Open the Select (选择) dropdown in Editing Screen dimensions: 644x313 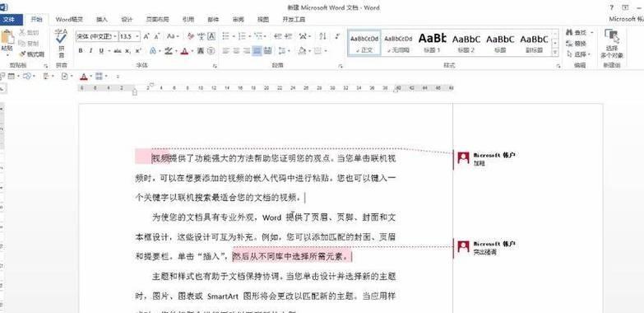click(579, 54)
